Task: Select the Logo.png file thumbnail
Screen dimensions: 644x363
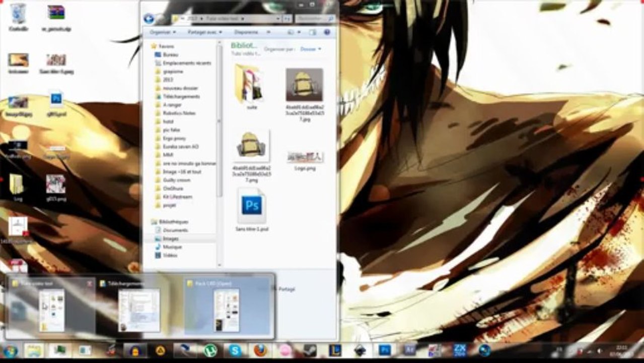Action: tap(305, 157)
